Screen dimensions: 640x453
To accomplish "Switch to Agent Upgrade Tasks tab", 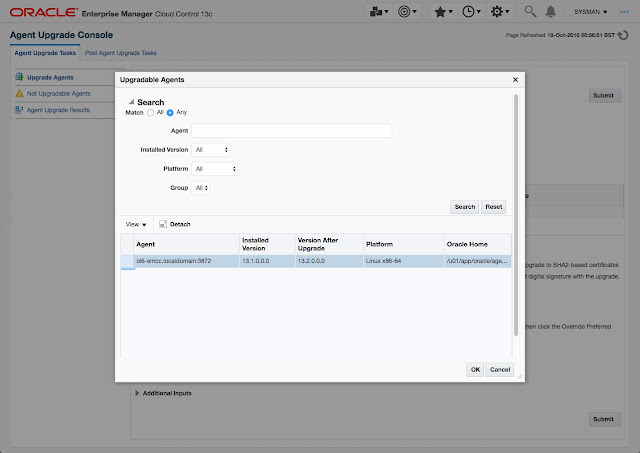I will (45, 53).
